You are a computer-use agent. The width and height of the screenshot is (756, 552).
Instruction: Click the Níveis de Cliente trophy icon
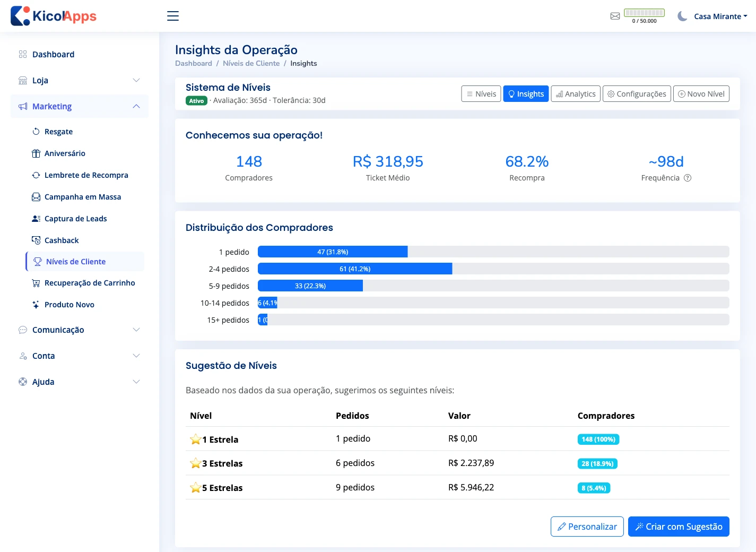(x=38, y=262)
